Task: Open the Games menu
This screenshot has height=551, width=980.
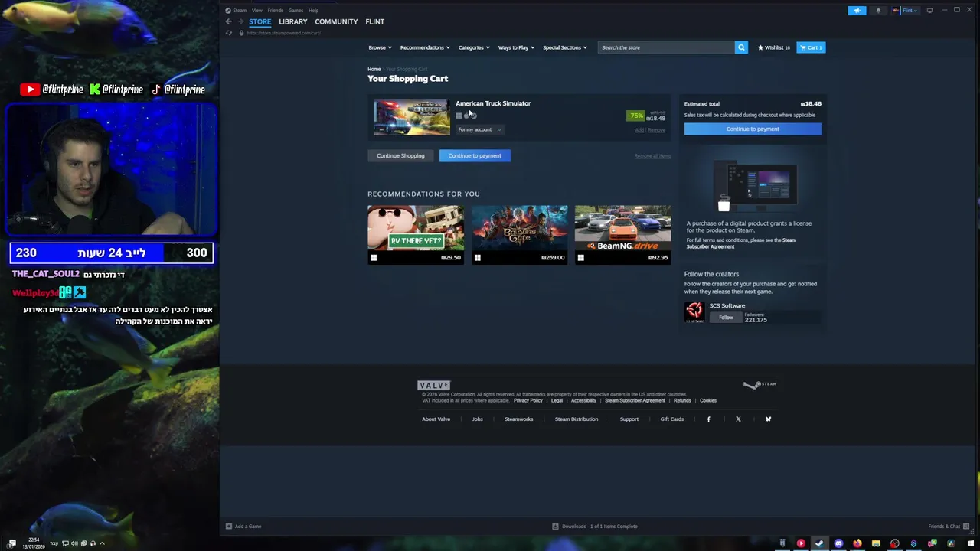Action: [296, 11]
